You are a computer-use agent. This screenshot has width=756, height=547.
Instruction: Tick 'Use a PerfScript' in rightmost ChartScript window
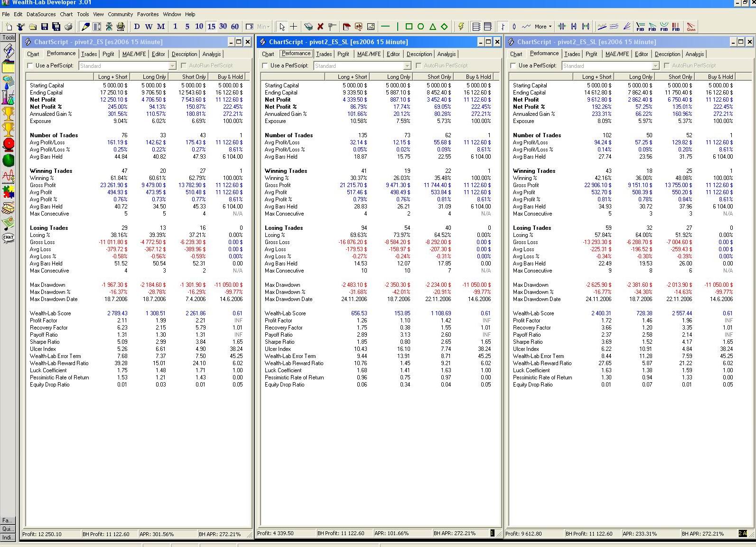click(x=513, y=66)
